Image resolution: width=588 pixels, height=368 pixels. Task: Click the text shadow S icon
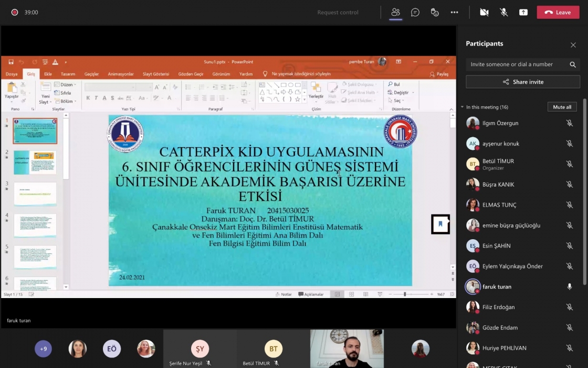click(112, 98)
